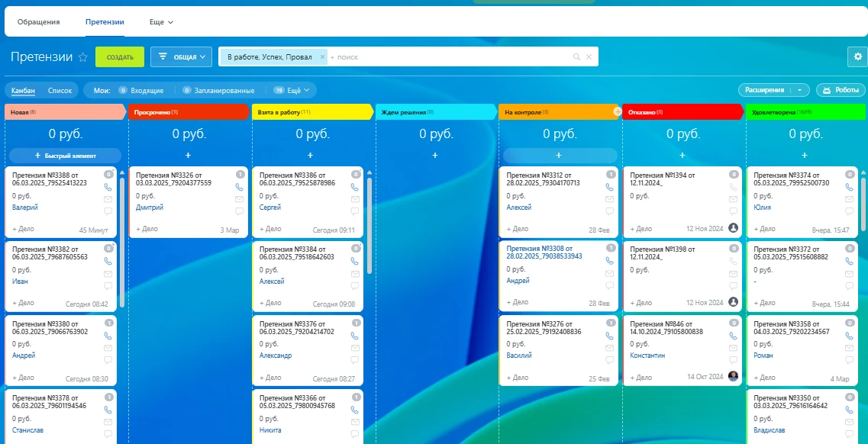This screenshot has width=868, height=444.
Task: Filter by Запланированные counter
Action: (218, 90)
